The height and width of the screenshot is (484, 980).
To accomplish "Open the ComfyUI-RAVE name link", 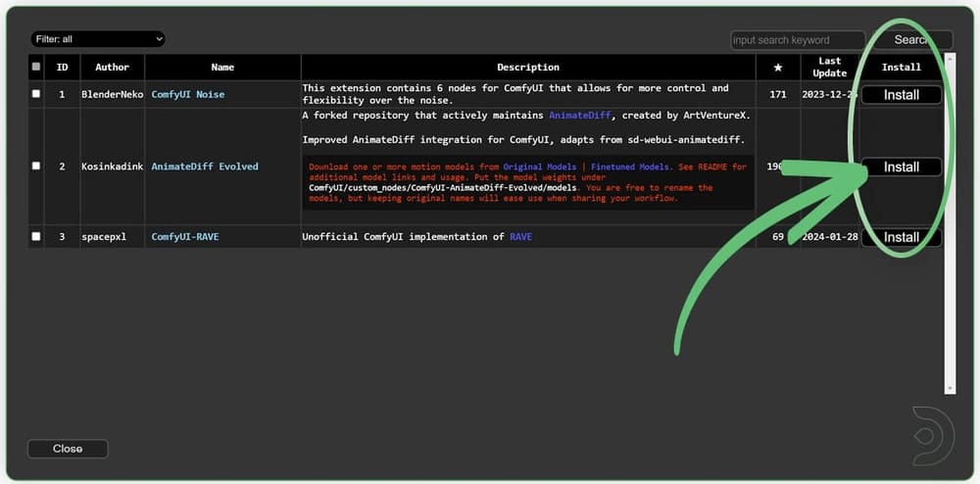I will click(186, 237).
